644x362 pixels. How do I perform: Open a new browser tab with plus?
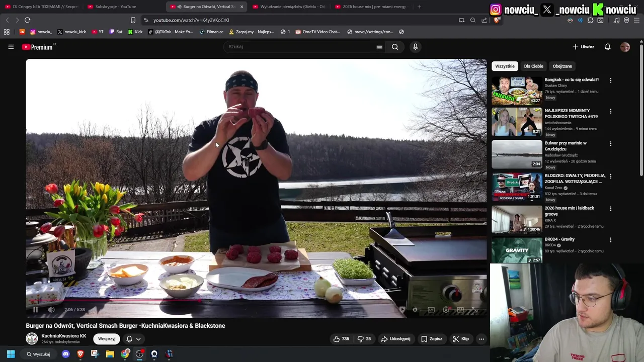pos(419,7)
